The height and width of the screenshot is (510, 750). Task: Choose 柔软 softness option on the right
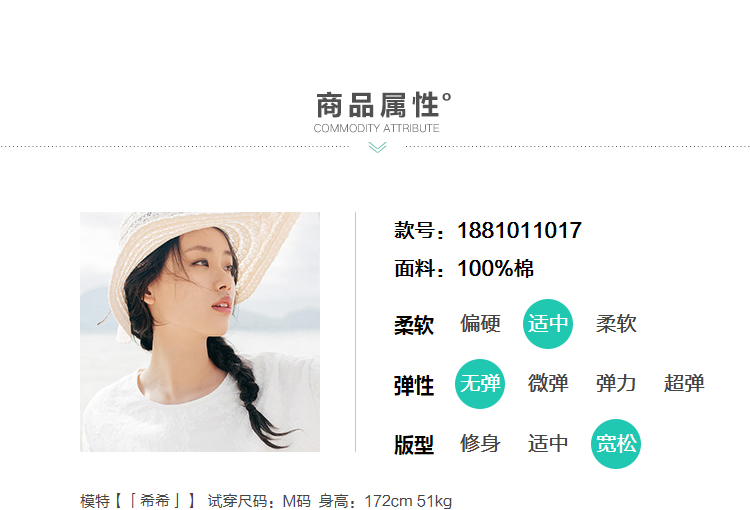click(x=616, y=324)
